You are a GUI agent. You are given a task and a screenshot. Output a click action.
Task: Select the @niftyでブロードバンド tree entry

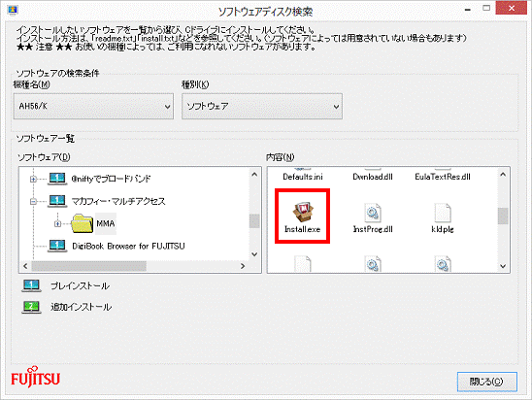(111, 179)
